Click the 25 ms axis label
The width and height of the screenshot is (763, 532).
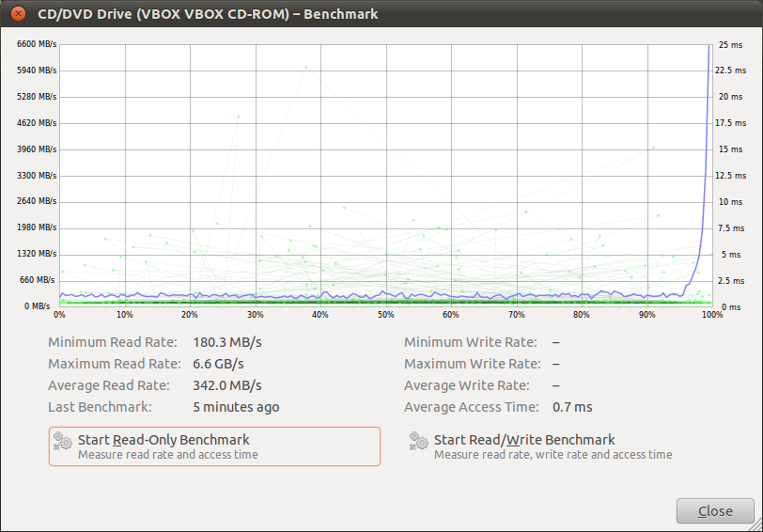(x=730, y=45)
